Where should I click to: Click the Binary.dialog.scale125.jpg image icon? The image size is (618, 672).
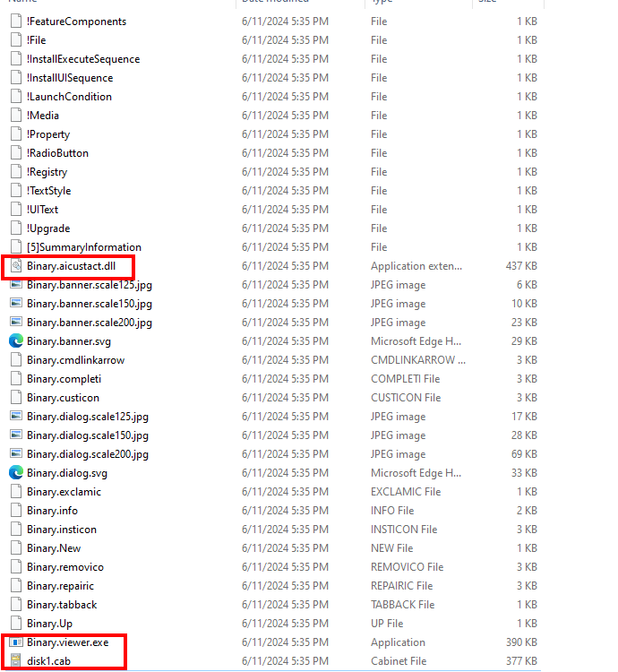[16, 416]
